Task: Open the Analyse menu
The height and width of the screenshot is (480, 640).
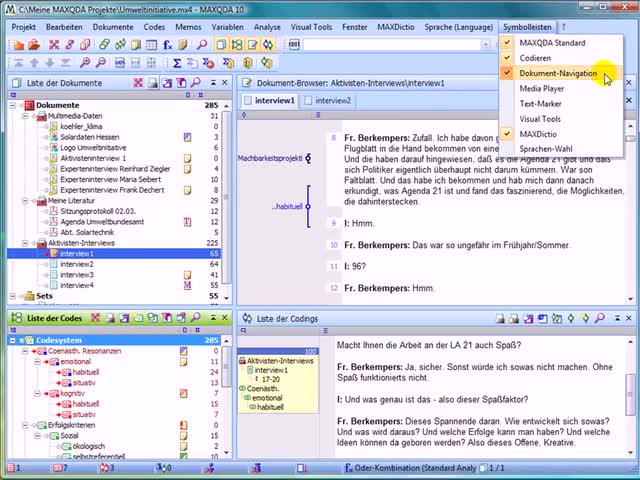Action: coord(267,27)
